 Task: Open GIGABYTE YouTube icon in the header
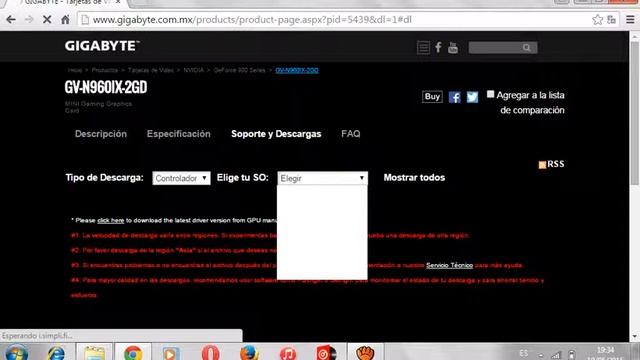coord(453,48)
